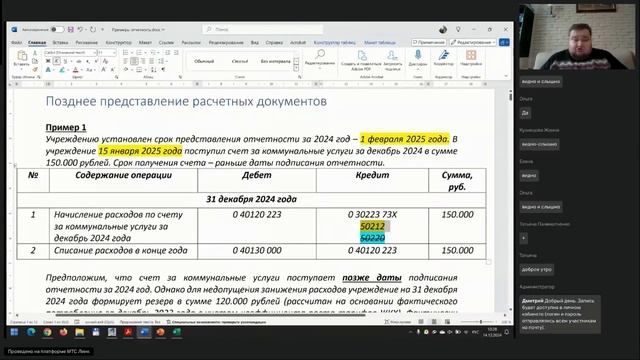Collapse the ribbon with the chevron
The height and width of the screenshot is (360, 640).
click(x=506, y=76)
